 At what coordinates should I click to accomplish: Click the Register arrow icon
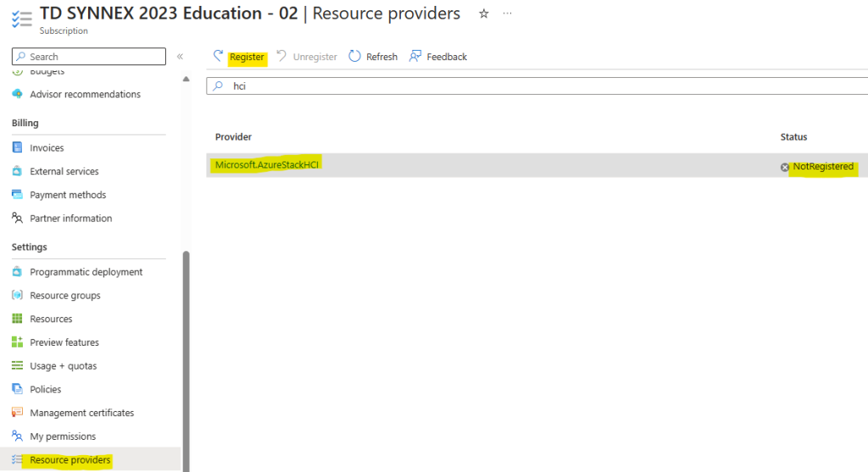click(x=219, y=56)
